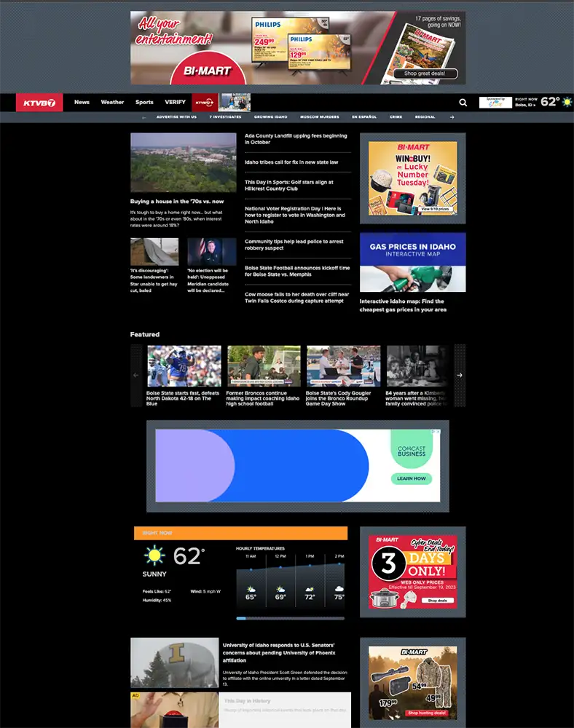Open Boise State defeats North Dakota featured story
The width and height of the screenshot is (574, 728).
coord(183,398)
